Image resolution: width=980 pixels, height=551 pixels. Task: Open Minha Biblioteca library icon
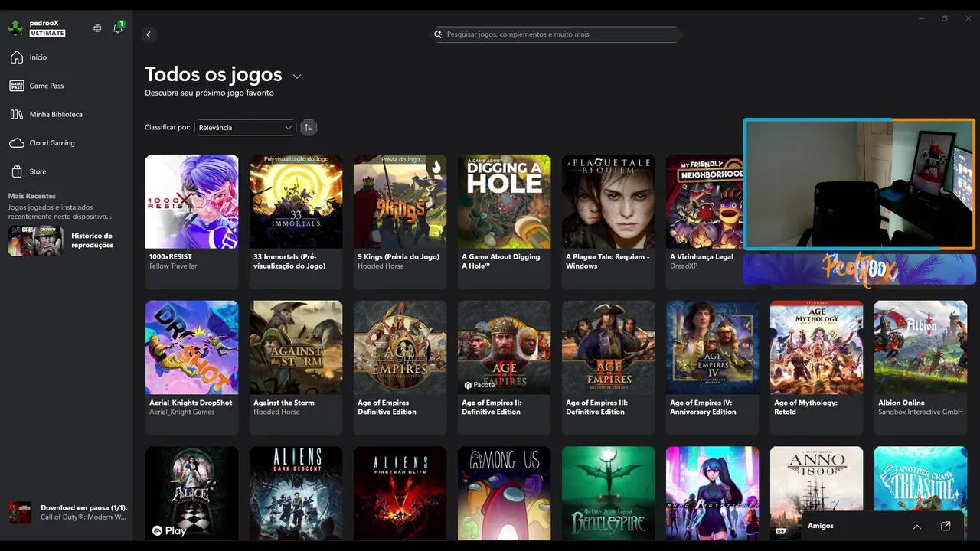coord(16,114)
